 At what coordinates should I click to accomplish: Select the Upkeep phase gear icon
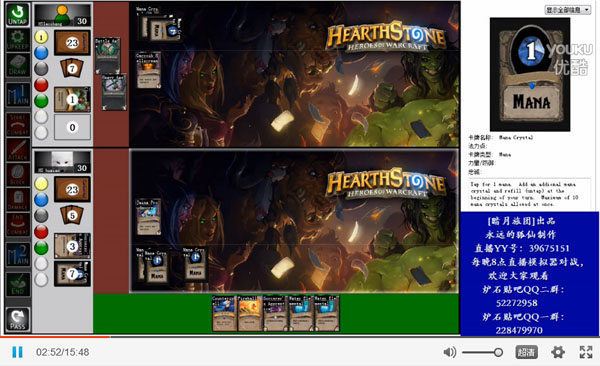coord(18,40)
